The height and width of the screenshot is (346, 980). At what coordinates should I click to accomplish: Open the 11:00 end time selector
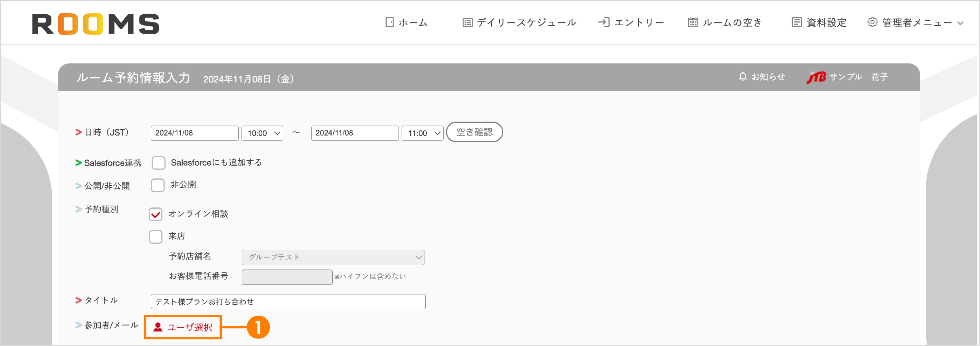(422, 133)
